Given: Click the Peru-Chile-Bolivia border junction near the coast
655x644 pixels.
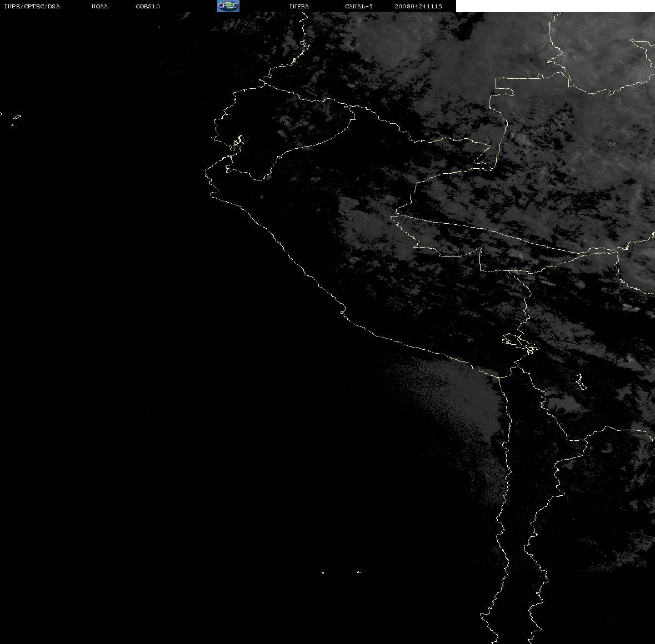Looking at the screenshot, I should [517, 366].
